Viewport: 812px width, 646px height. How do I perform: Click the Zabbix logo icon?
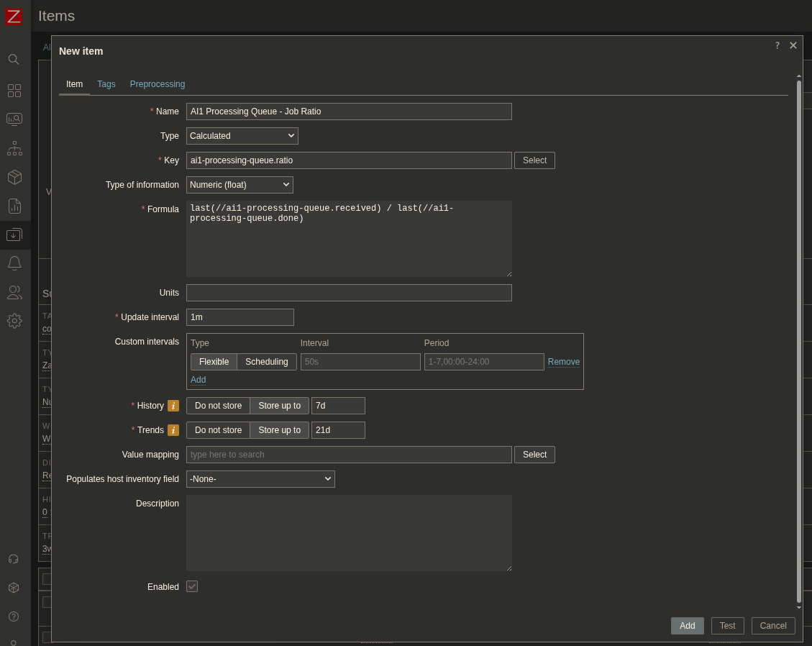click(14, 16)
